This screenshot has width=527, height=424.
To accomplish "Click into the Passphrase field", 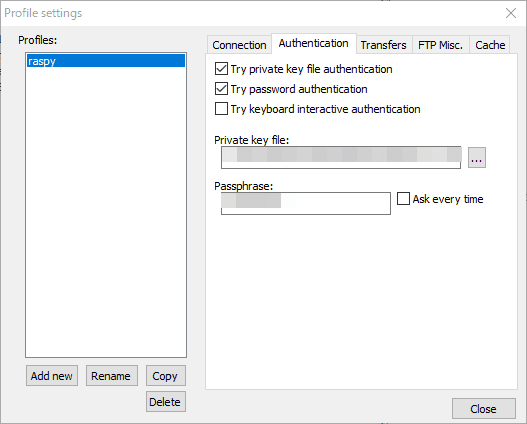I will click(x=306, y=203).
